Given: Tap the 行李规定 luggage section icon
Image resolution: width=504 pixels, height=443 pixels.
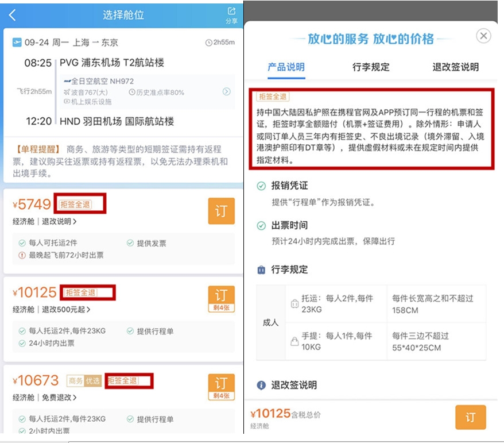Looking at the screenshot, I should (x=261, y=269).
